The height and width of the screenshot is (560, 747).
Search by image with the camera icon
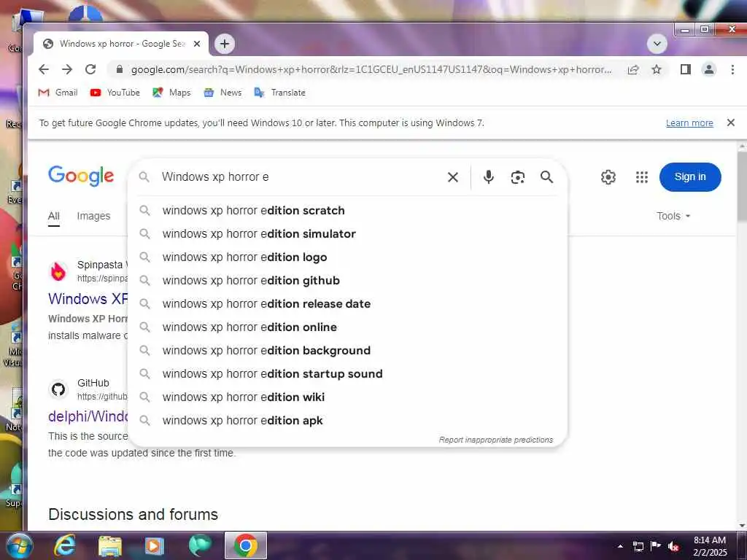(x=518, y=177)
